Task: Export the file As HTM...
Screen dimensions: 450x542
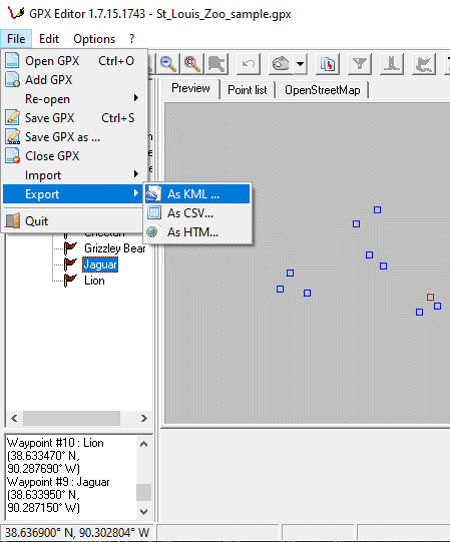Action: coord(197,232)
